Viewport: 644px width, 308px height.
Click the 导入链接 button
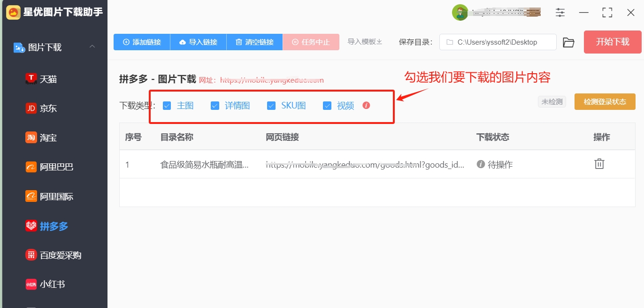[x=198, y=42]
